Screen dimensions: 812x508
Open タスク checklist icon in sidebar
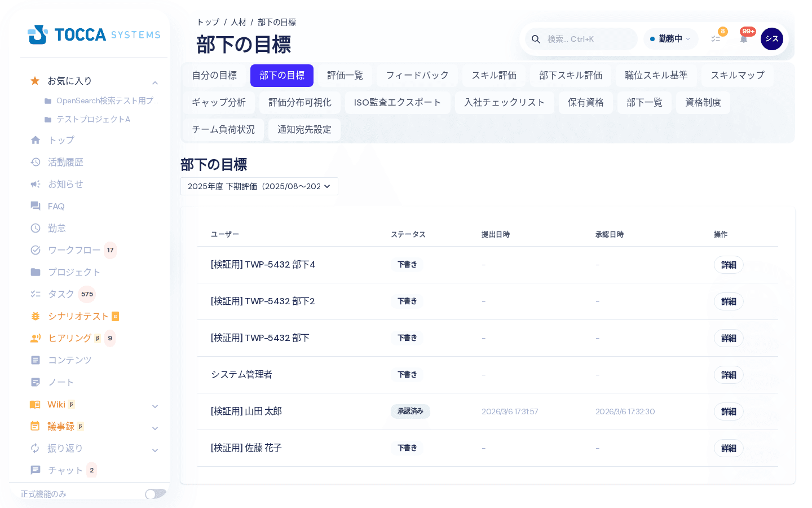point(36,294)
